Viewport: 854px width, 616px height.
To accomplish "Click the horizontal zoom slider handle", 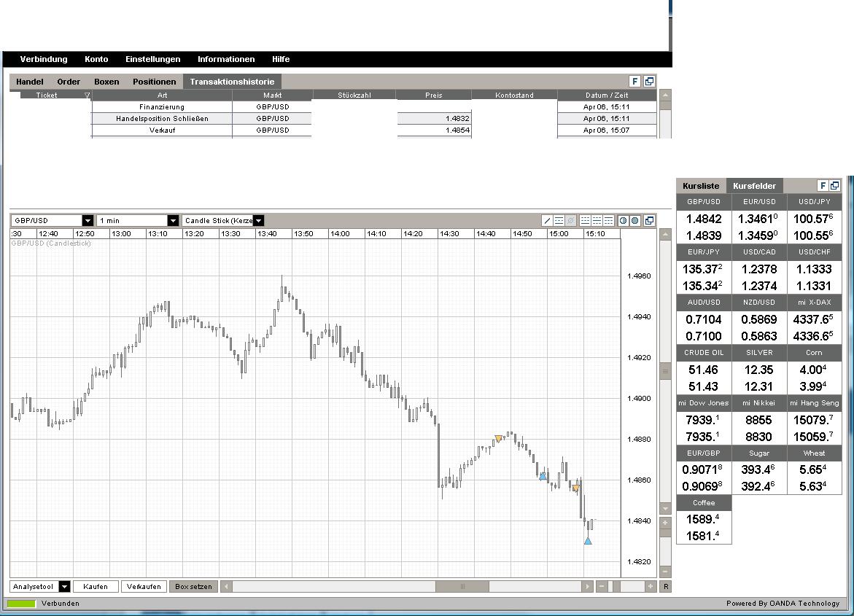I will [616, 587].
